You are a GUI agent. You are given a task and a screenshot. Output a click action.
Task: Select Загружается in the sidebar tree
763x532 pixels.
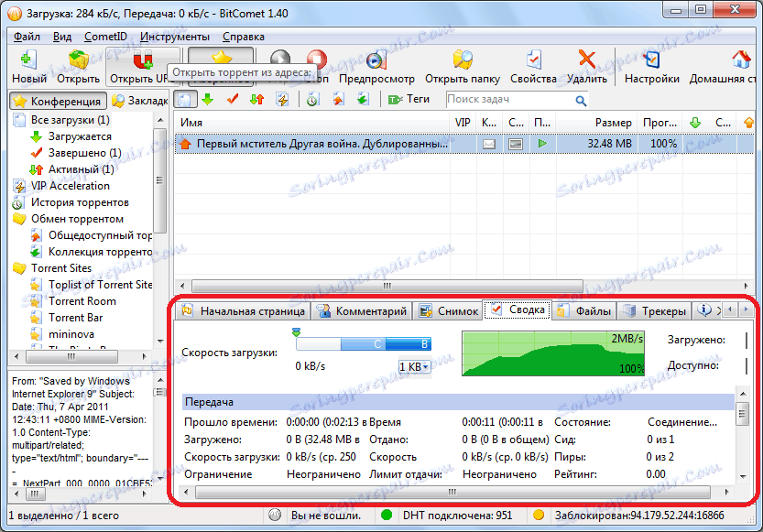point(80,136)
